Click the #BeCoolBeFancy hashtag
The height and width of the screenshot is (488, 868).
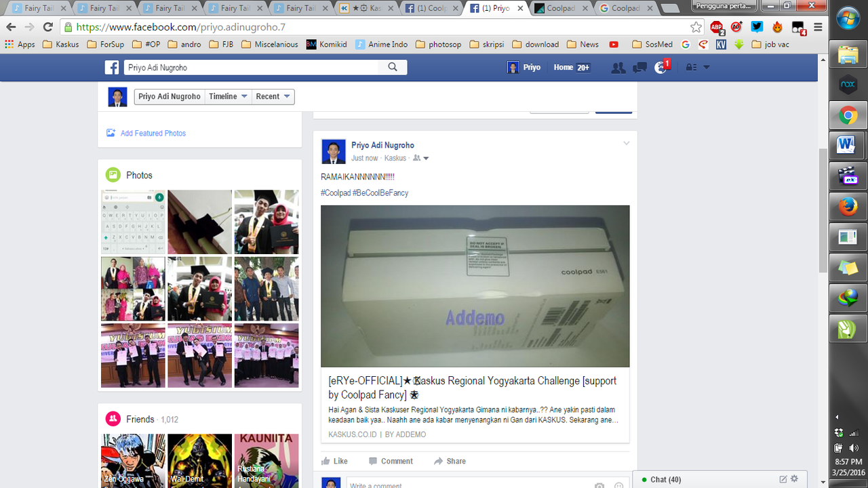380,193
